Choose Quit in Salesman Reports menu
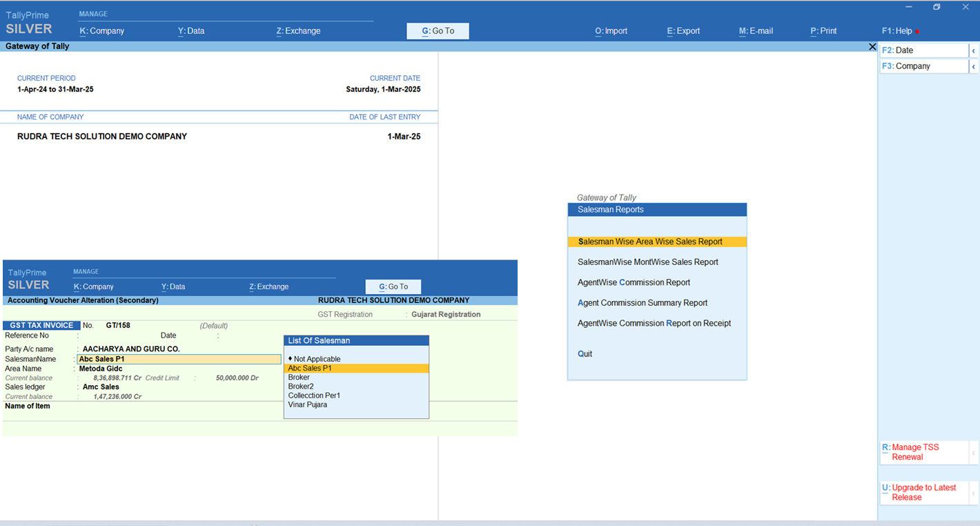The width and height of the screenshot is (980, 526). (x=585, y=354)
